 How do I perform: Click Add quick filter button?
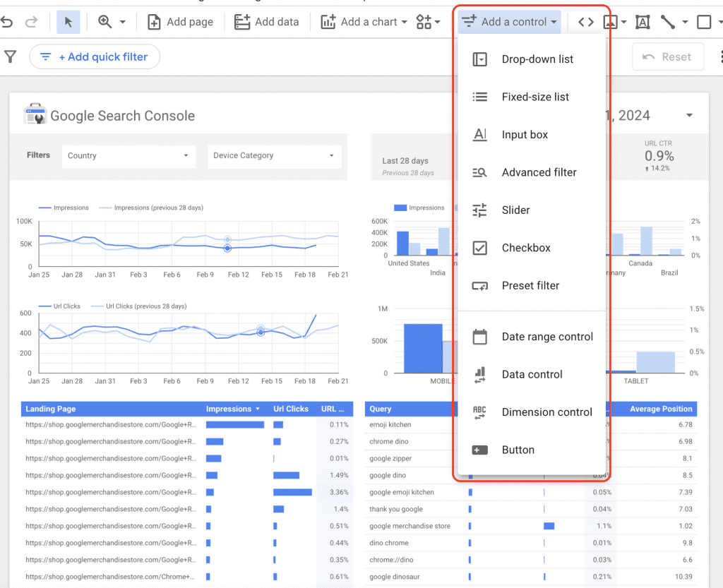[x=95, y=56]
